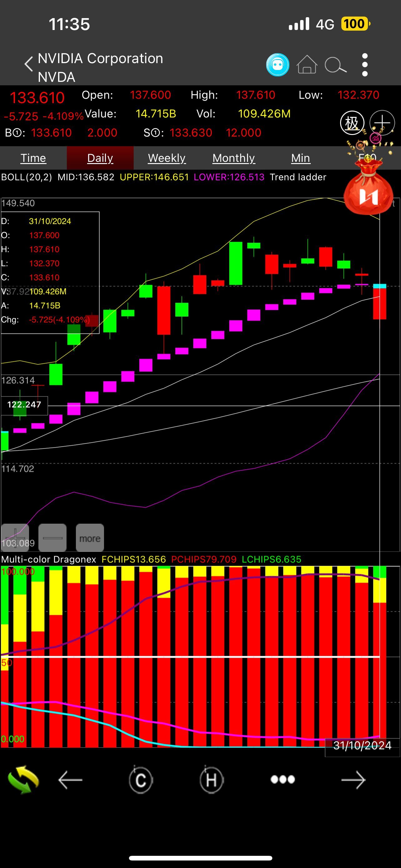
Task: Open the bottom three-dots options
Action: [x=283, y=779]
